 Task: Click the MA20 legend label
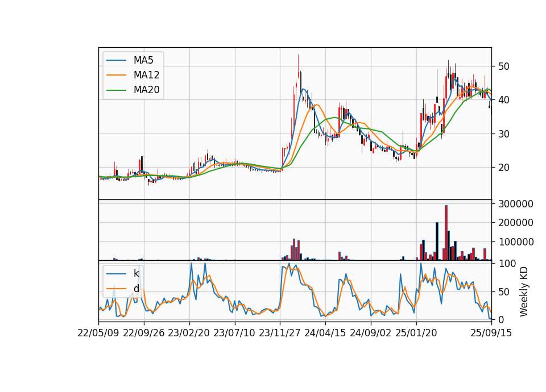(146, 90)
